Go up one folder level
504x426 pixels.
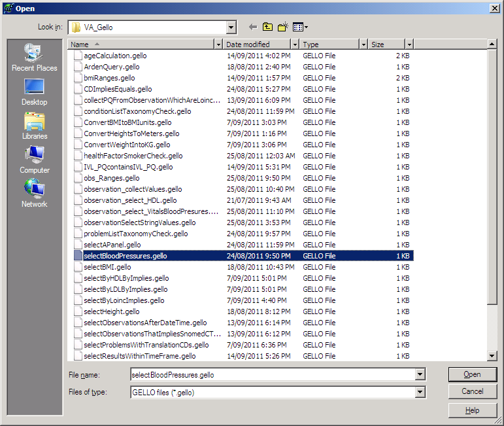[267, 27]
